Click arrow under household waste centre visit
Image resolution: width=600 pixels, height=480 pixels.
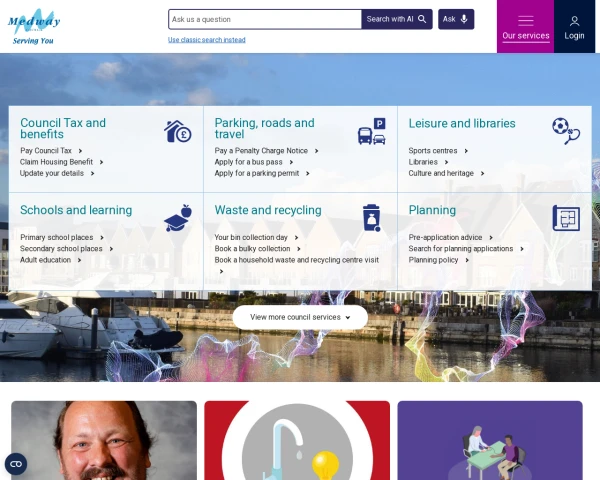tap(221, 271)
